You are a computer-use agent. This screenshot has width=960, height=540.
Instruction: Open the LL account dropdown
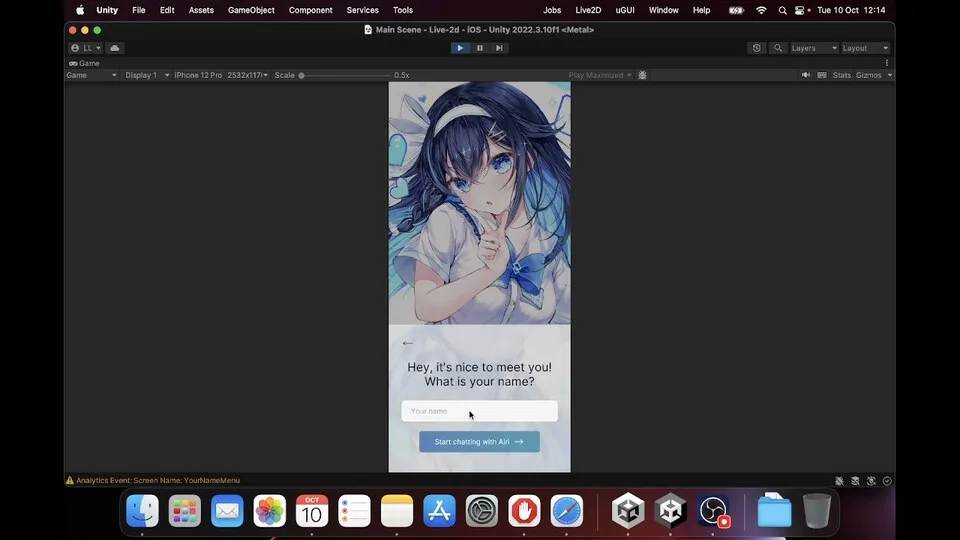point(85,48)
